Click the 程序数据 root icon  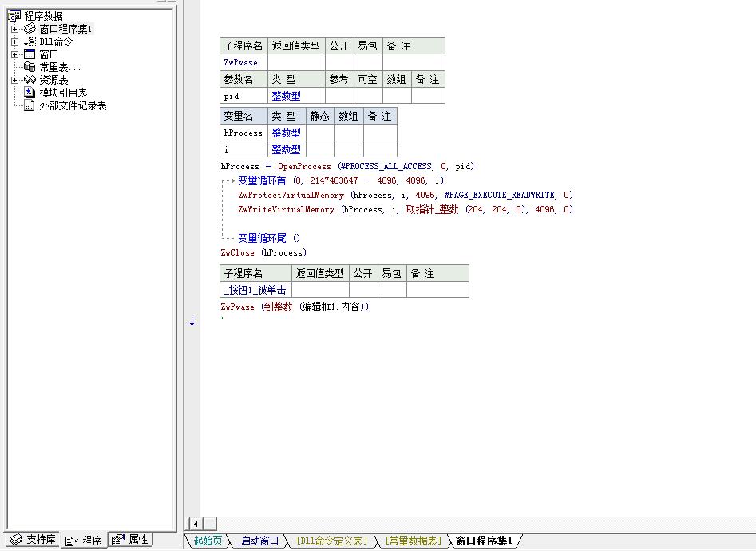click(14, 15)
